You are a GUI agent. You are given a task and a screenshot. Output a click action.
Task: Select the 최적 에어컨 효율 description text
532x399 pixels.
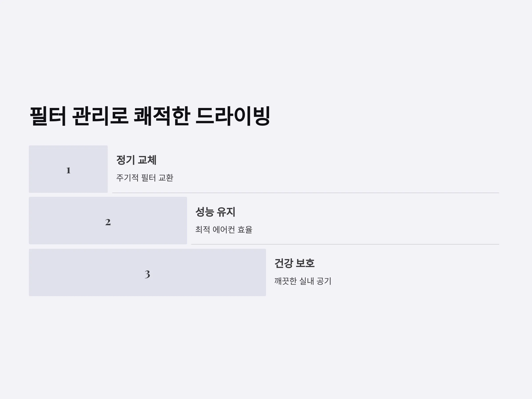coord(224,229)
